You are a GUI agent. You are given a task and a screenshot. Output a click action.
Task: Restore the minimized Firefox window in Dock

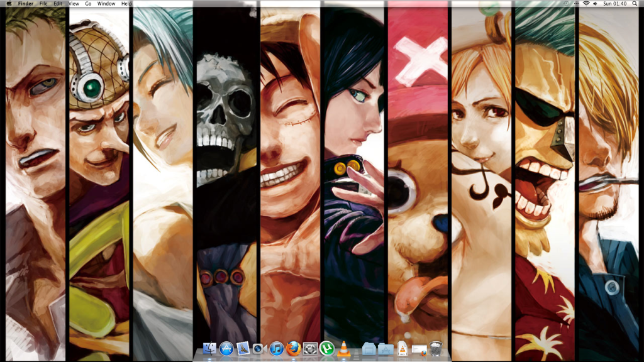419,349
